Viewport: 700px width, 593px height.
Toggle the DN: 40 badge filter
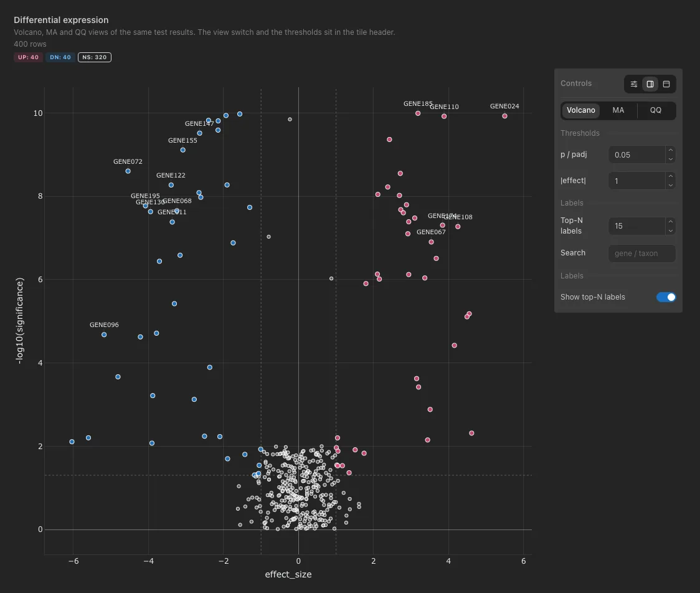pyautogui.click(x=60, y=57)
